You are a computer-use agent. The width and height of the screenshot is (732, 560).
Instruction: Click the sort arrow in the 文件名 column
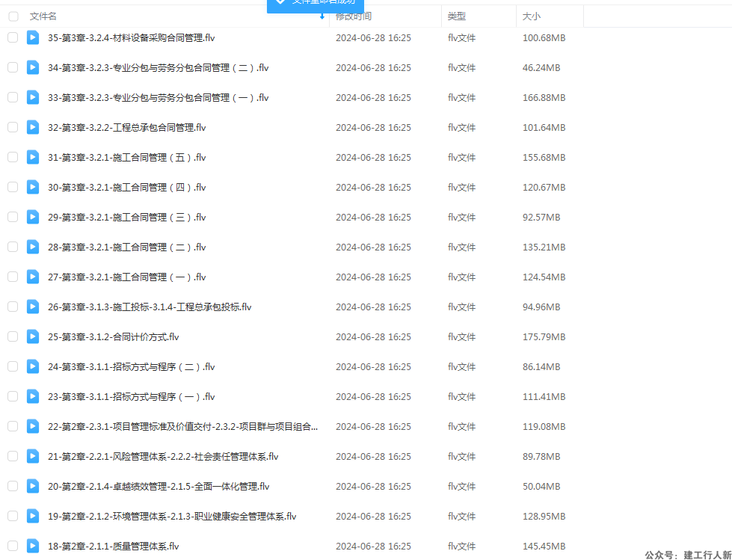click(322, 16)
